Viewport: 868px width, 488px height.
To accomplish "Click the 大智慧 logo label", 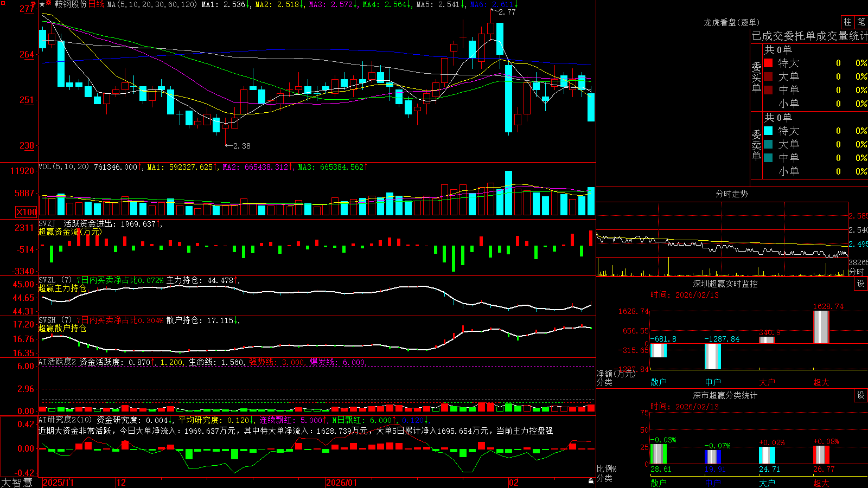I will [17, 482].
